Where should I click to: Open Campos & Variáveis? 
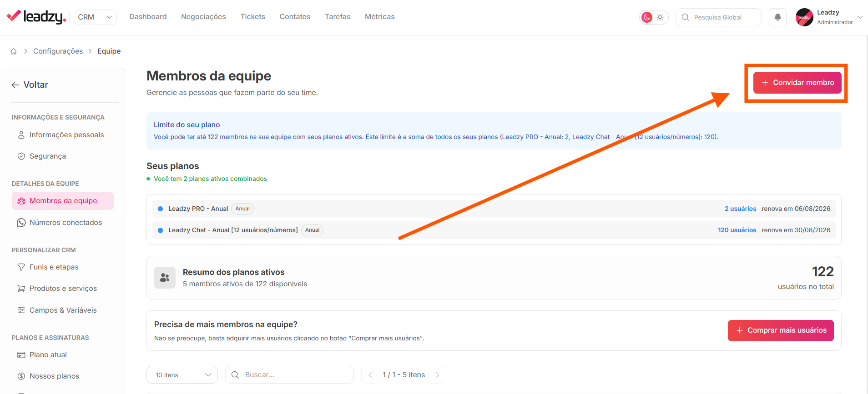coord(63,310)
